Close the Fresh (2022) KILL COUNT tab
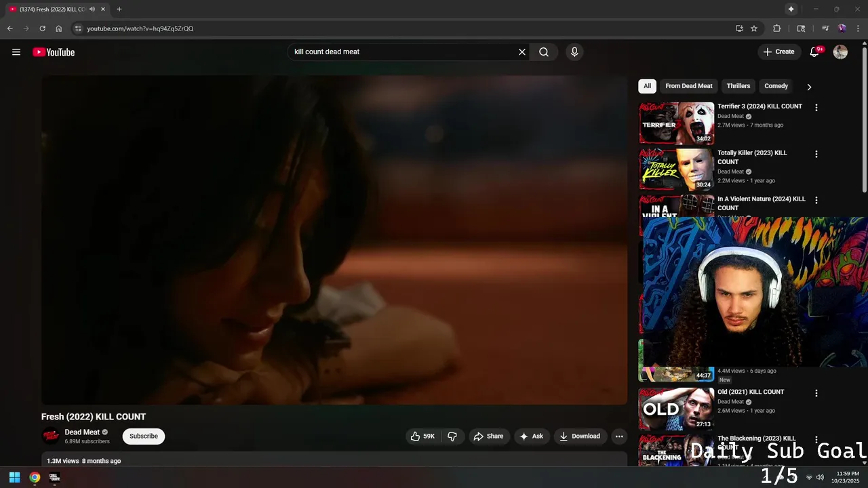This screenshot has height=488, width=868. click(103, 9)
